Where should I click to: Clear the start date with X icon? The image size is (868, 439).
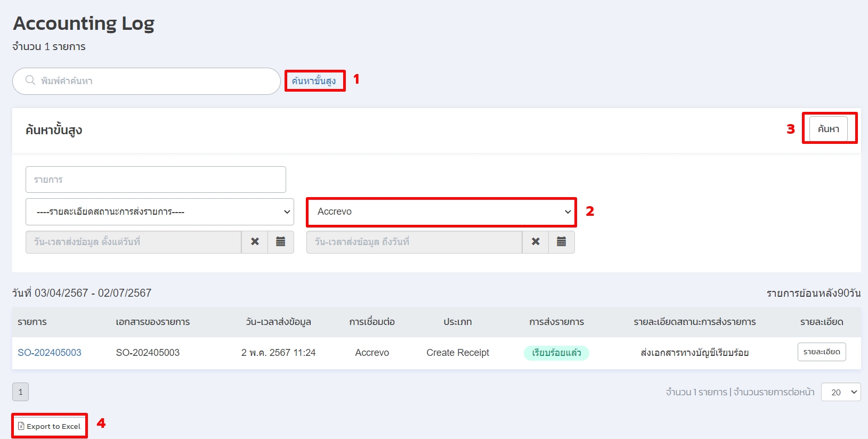tap(255, 242)
